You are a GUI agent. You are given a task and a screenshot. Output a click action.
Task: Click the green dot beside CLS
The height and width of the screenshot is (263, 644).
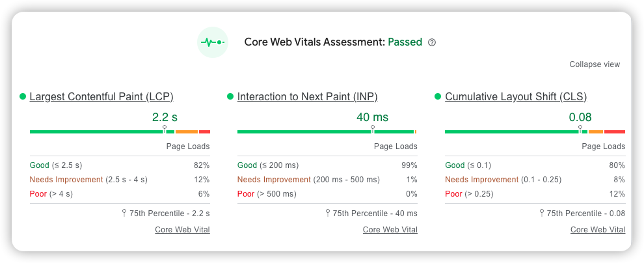point(438,97)
